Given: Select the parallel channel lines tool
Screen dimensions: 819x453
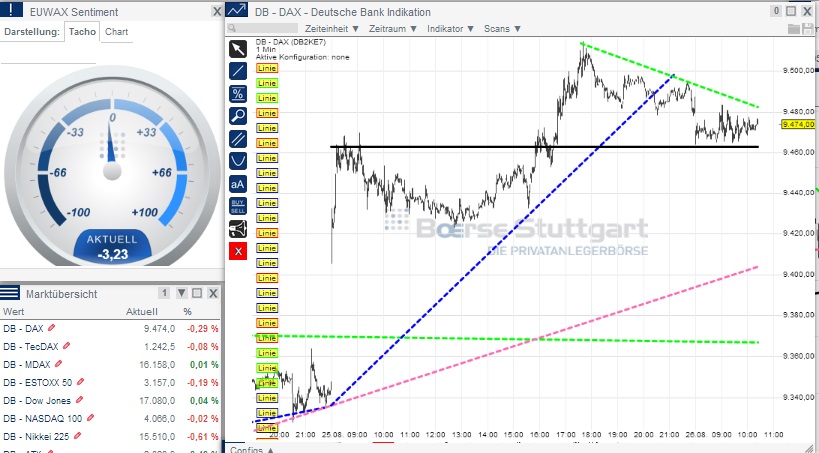Looking at the screenshot, I should (x=238, y=139).
